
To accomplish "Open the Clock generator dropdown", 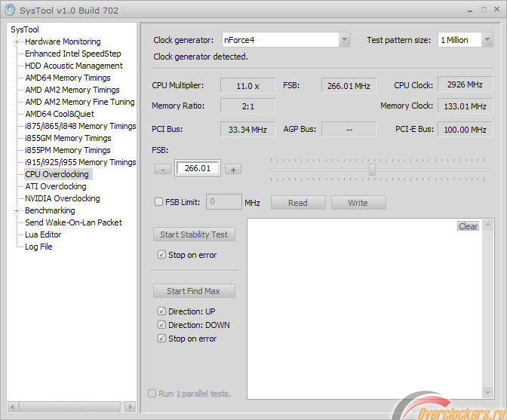I will point(344,40).
